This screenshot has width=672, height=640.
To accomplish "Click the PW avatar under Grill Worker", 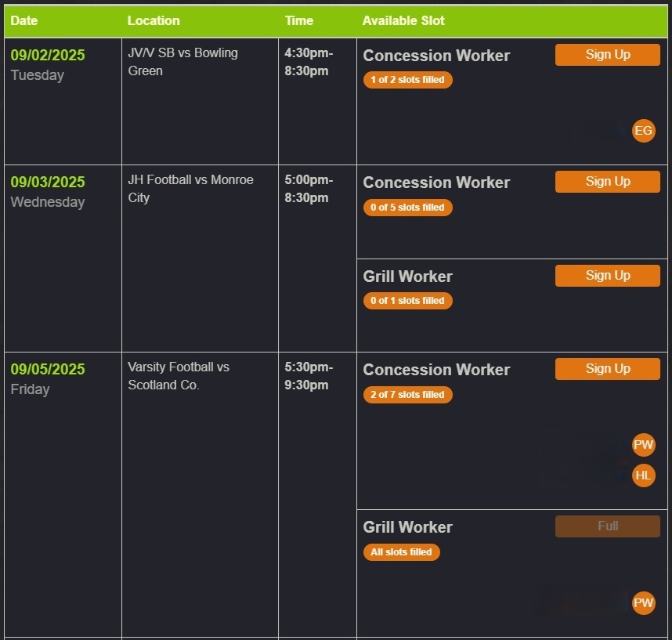I will [643, 602].
